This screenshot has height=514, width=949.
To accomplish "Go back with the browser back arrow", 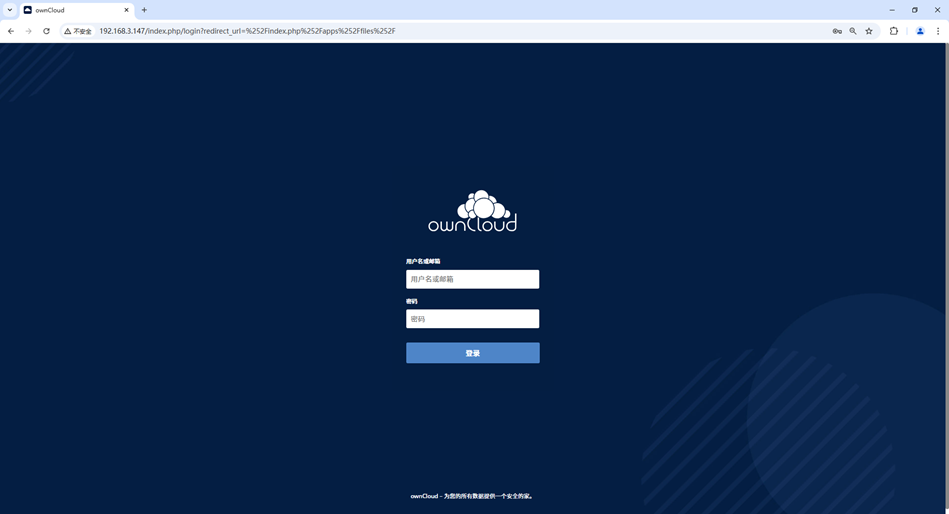I will 11,31.
